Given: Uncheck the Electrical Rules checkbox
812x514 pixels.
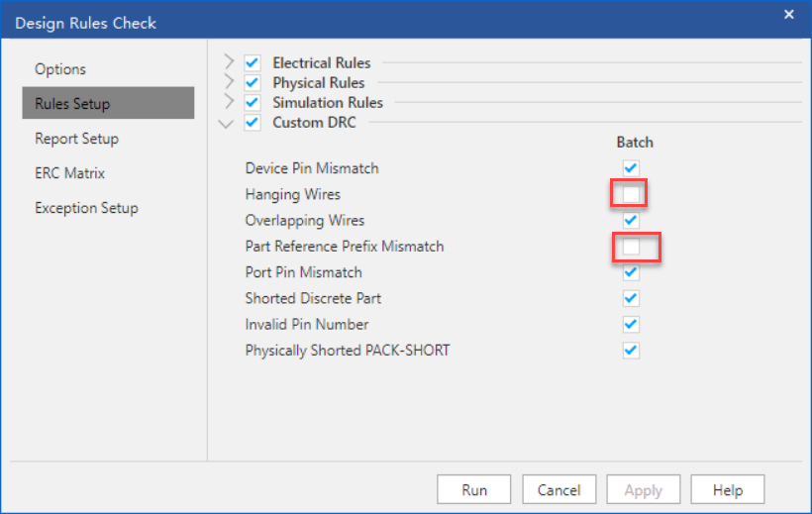Looking at the screenshot, I should [x=252, y=62].
